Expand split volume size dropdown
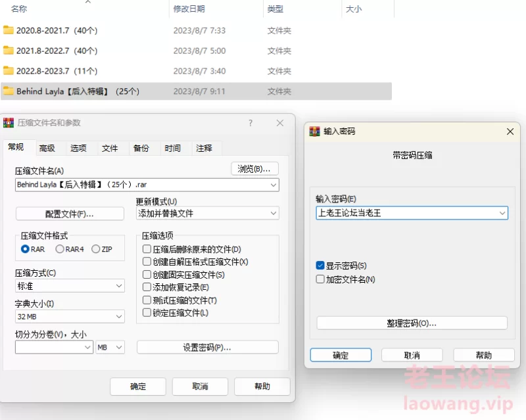This screenshot has height=420, width=526. coord(87,347)
